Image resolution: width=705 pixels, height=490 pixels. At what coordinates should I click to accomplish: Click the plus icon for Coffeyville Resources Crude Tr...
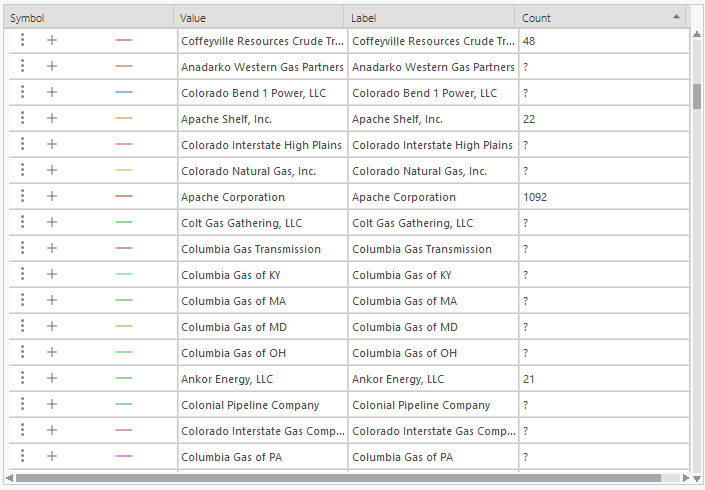click(52, 40)
